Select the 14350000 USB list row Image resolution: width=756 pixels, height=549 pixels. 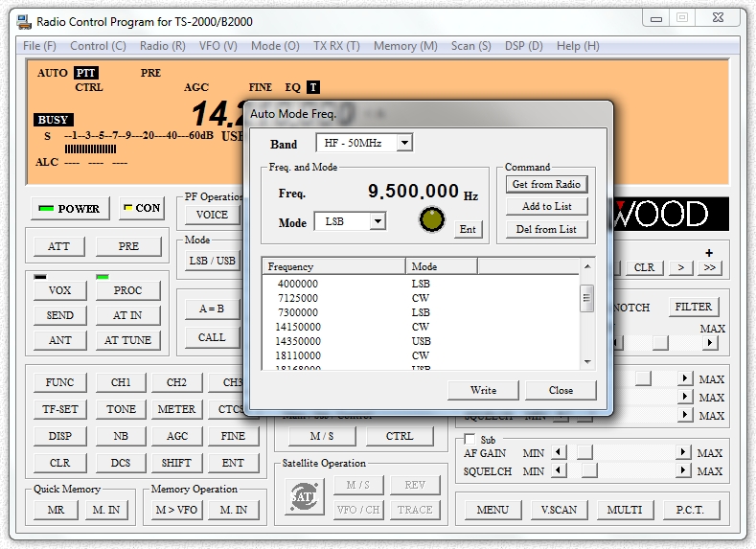421,341
